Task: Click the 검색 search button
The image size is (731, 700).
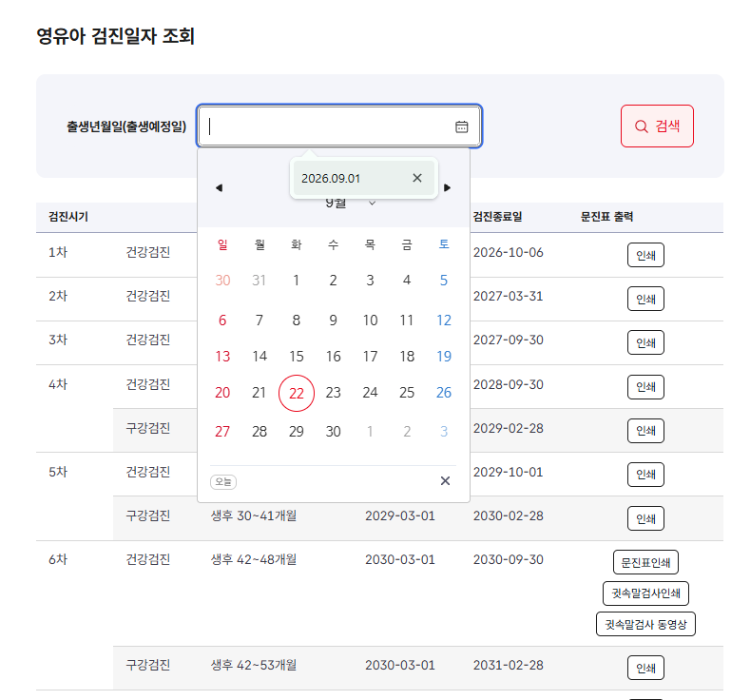Action: click(657, 126)
